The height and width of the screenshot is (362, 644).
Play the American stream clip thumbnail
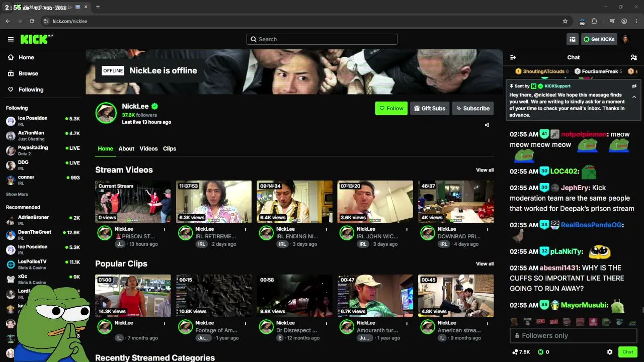[x=456, y=296]
